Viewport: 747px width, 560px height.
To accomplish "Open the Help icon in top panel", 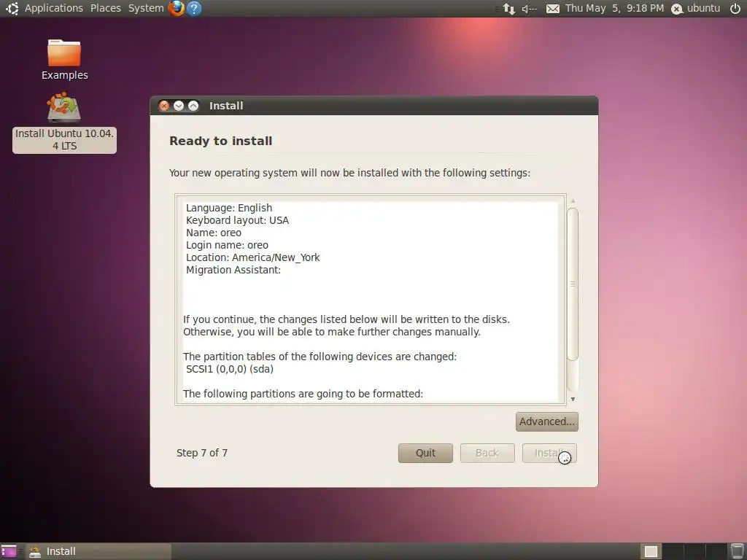I will coord(193,8).
